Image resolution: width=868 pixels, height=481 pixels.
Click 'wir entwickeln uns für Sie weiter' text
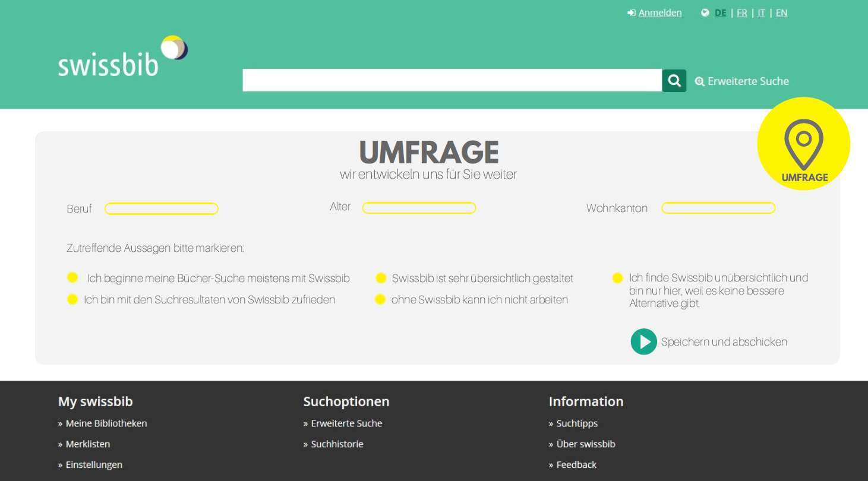(428, 175)
